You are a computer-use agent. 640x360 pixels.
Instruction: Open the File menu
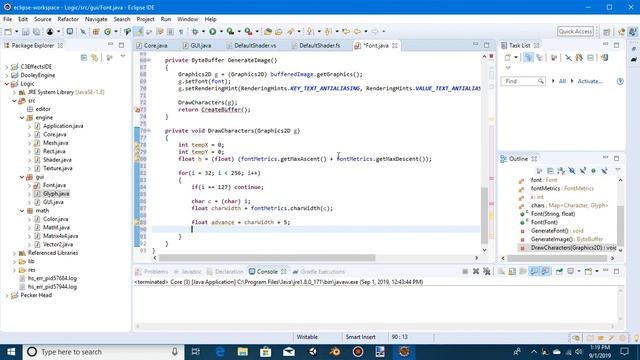click(x=7, y=19)
